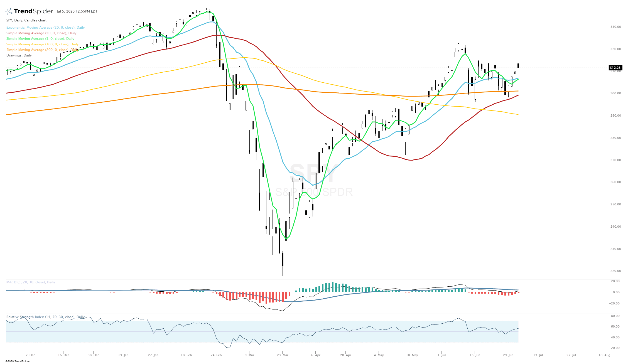The image size is (628, 364).
Task: Click the 230.00 price axis label
Action: 615,249
